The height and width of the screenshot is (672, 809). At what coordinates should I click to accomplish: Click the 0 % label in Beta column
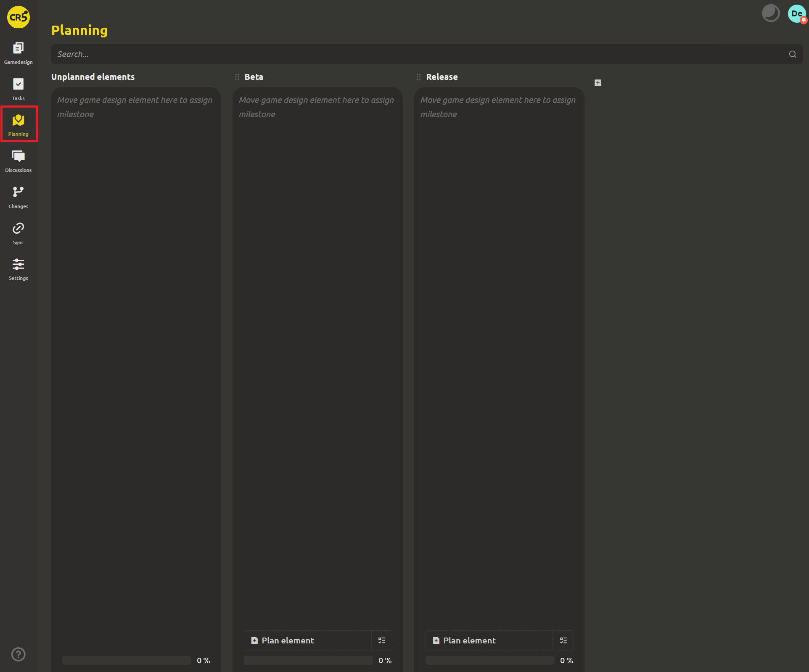[385, 660]
